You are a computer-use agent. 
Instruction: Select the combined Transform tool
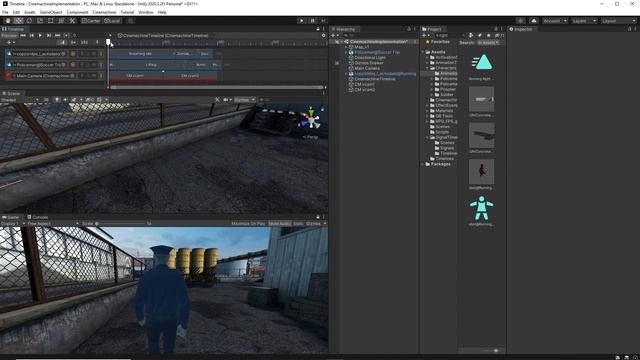tap(61, 20)
